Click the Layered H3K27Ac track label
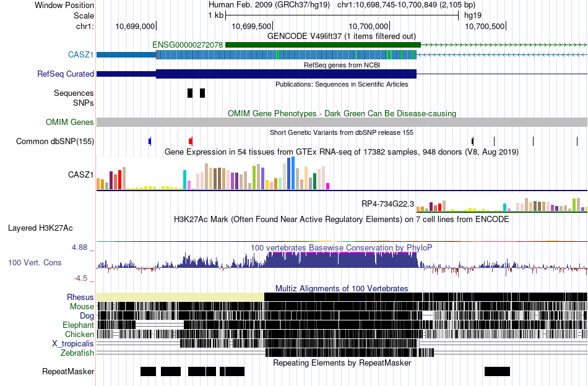The image size is (588, 386). [40, 228]
